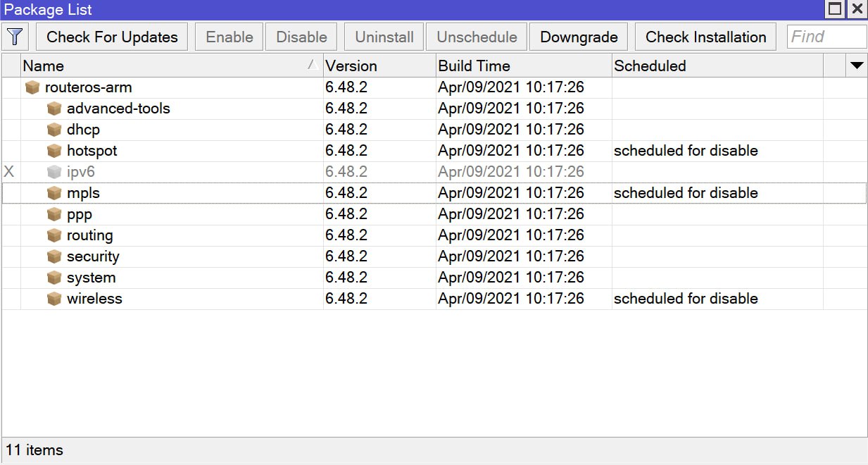Viewport: 868px width, 465px height.
Task: Click the routeros-arm package icon
Action: tap(32, 87)
